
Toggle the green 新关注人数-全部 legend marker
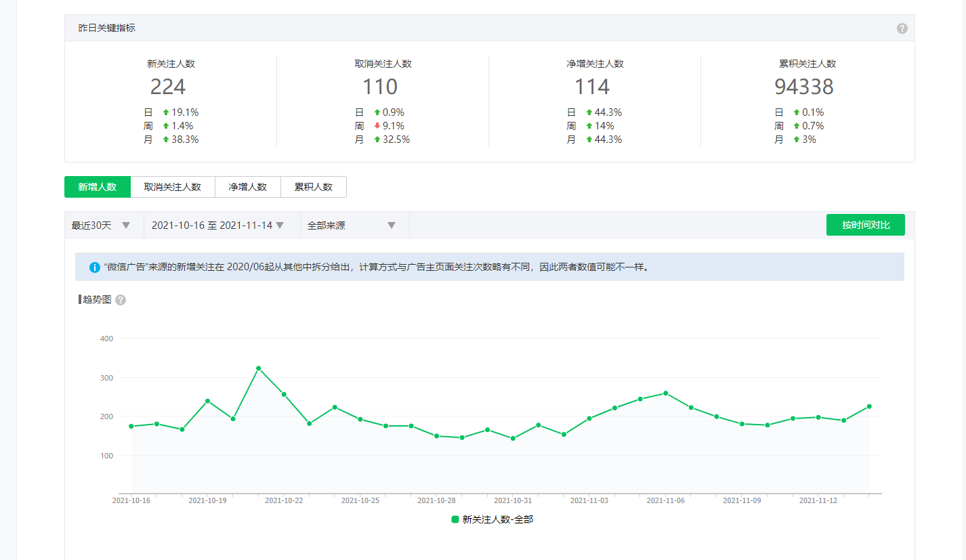pyautogui.click(x=455, y=519)
